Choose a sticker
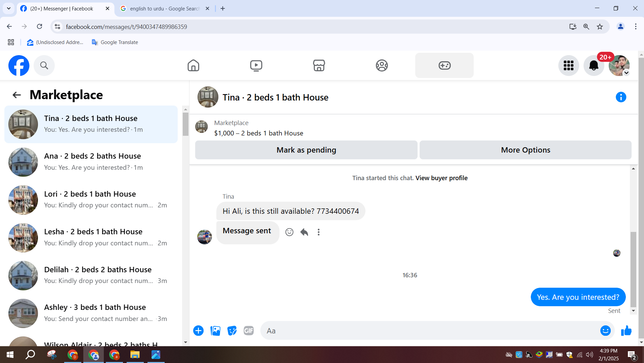The image size is (644, 363). [232, 331]
